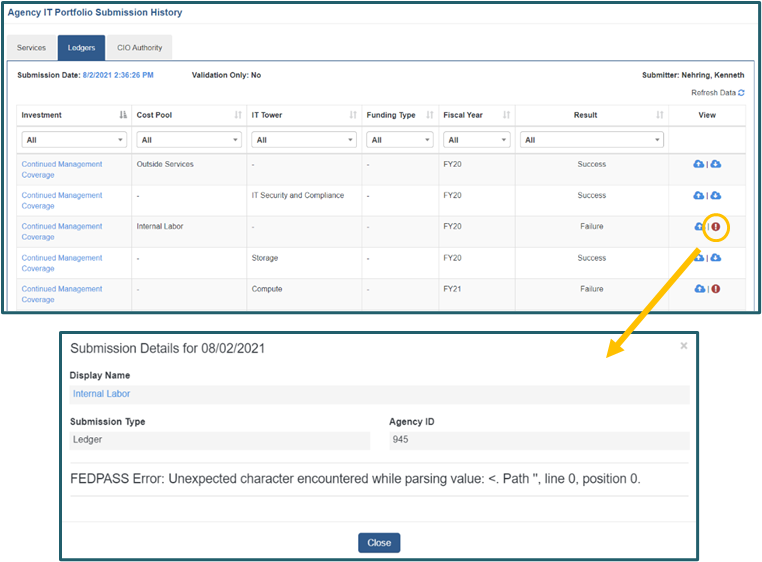Viewport: 762px width, 562px height.
Task: Open the Fiscal Year filter dropdown
Action: tap(477, 140)
